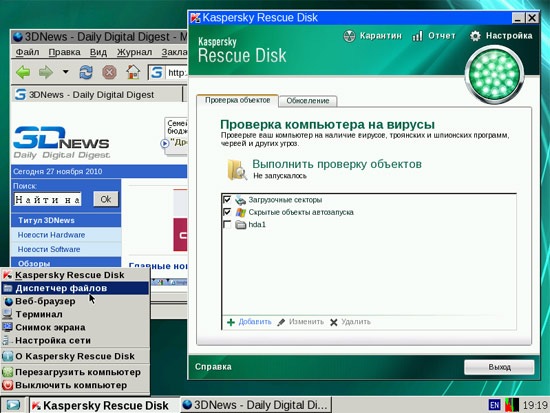This screenshot has width=550, height=413.
Task: Reload the page in browser
Action: [x=86, y=72]
